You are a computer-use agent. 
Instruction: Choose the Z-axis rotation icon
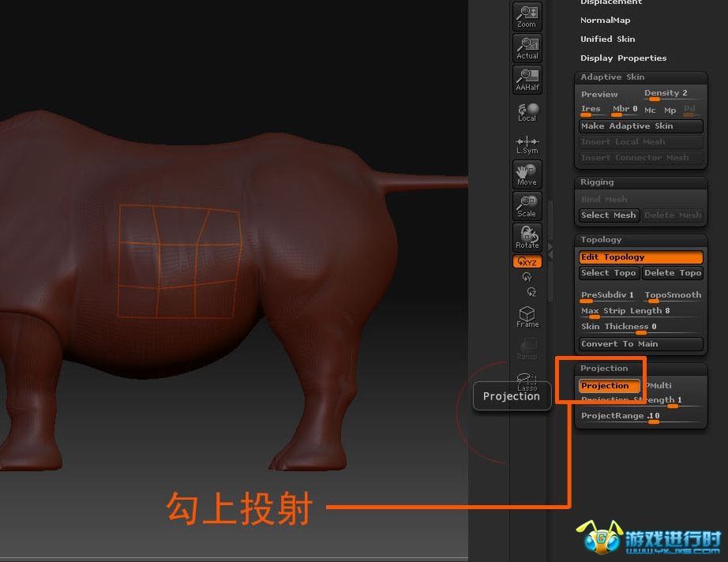531,291
